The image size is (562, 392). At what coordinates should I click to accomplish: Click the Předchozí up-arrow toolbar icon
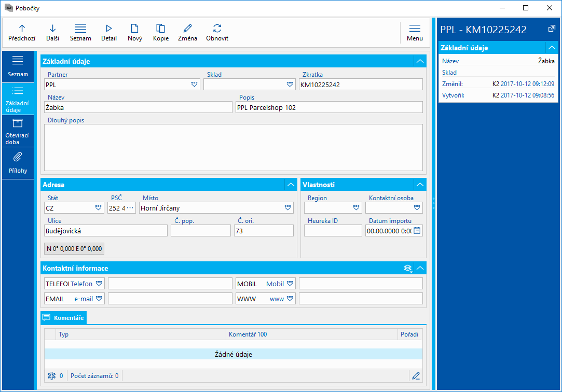(22, 32)
